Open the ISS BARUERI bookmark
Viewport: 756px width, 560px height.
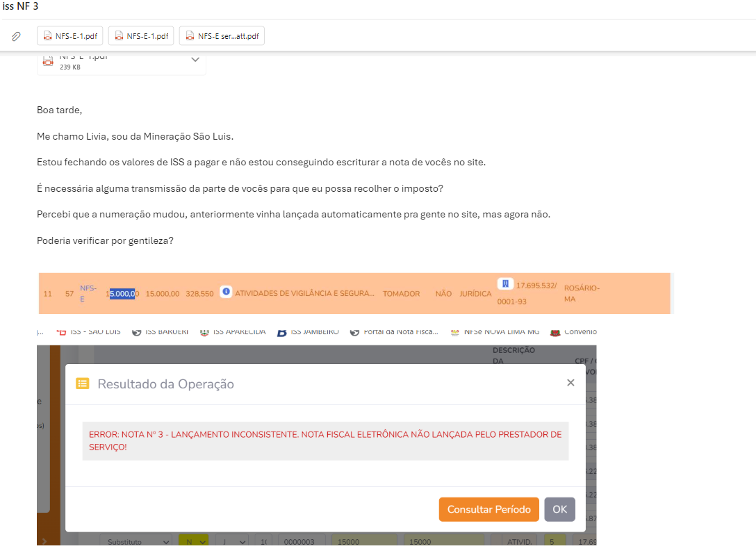tap(160, 331)
